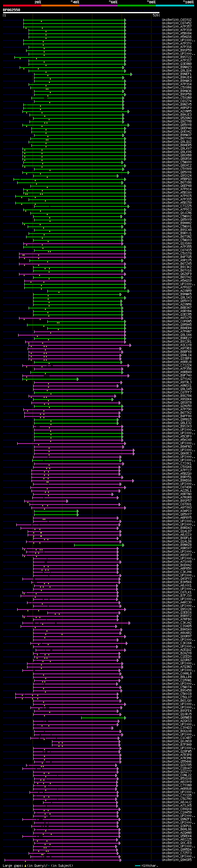Select the UniRef100_B9HDG6 label
Screen dimensions: 197x868
pos(177,481)
